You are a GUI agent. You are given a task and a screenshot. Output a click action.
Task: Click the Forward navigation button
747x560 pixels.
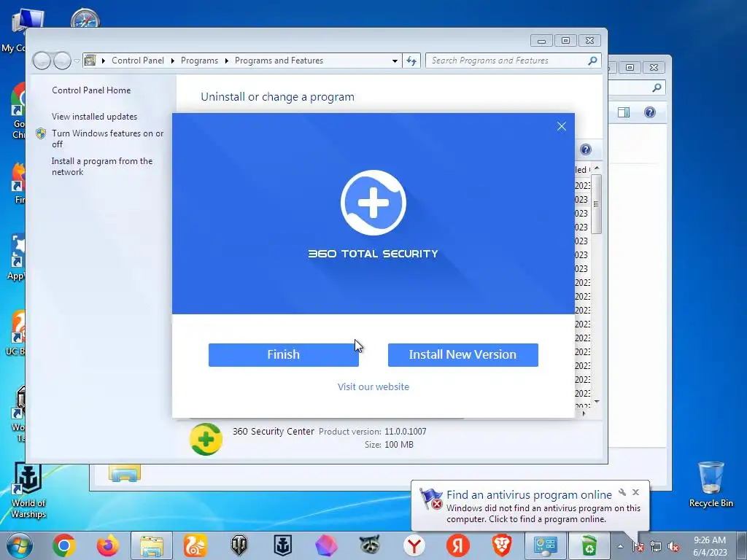pyautogui.click(x=62, y=61)
